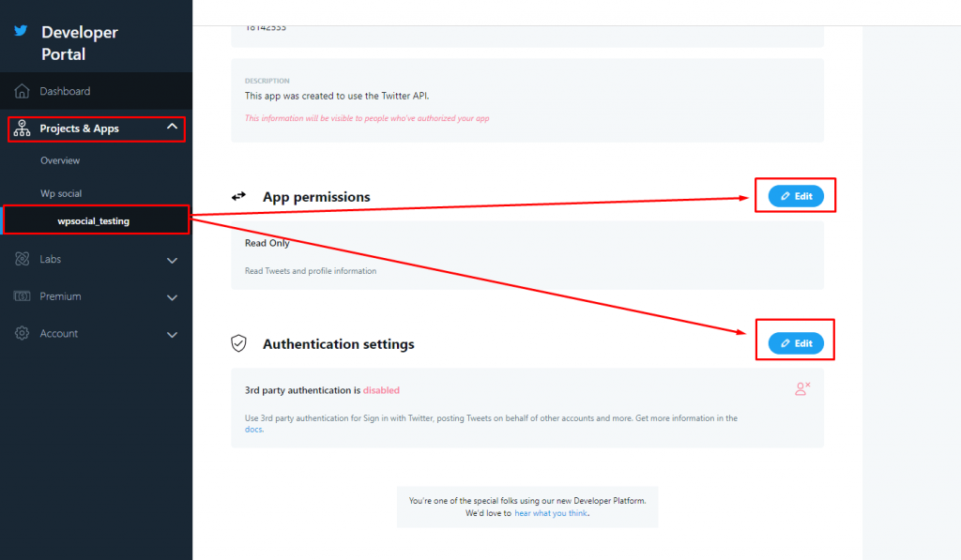Click the Premium money icon
Screen dimensions: 961x560
pos(23,296)
